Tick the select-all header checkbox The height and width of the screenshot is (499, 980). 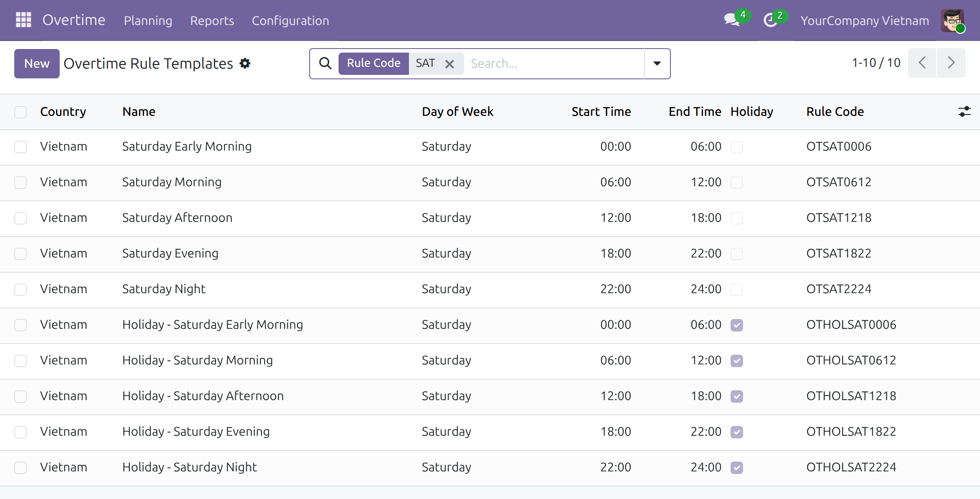coord(20,112)
